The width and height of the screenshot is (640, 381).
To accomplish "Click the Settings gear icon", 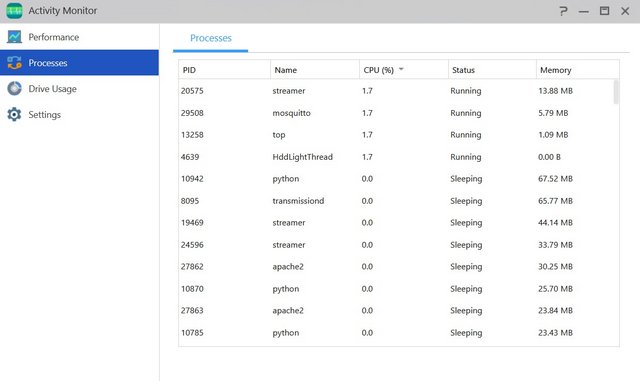I will tap(14, 115).
